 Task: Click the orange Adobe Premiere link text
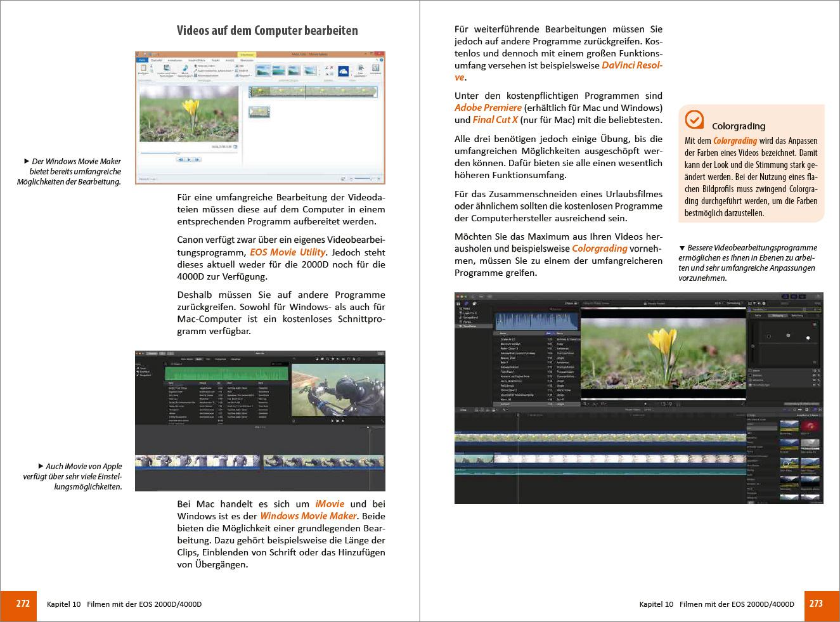click(x=488, y=108)
